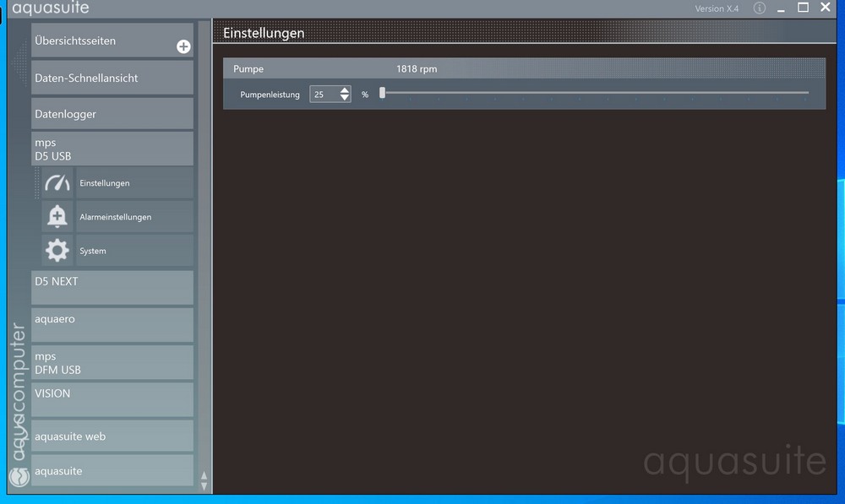
Task: Click the Version X.4 label
Action: point(717,8)
